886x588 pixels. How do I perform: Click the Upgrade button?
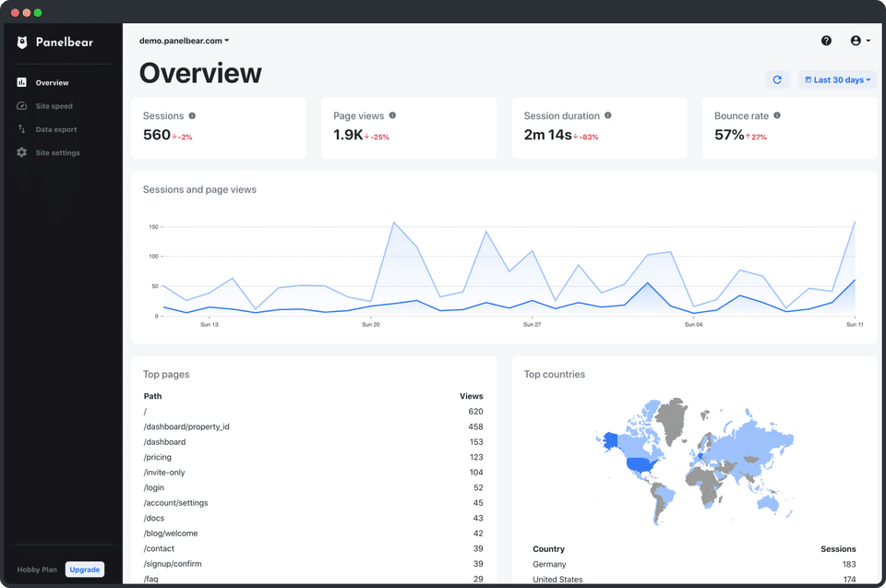85,570
